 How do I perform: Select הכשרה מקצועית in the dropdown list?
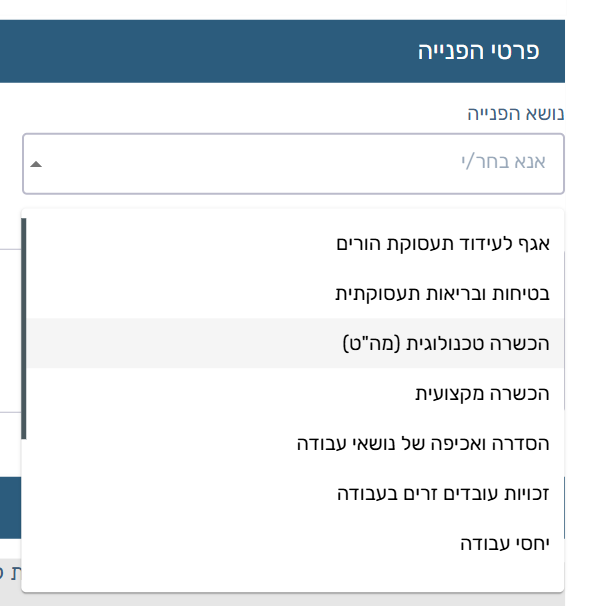click(x=482, y=393)
